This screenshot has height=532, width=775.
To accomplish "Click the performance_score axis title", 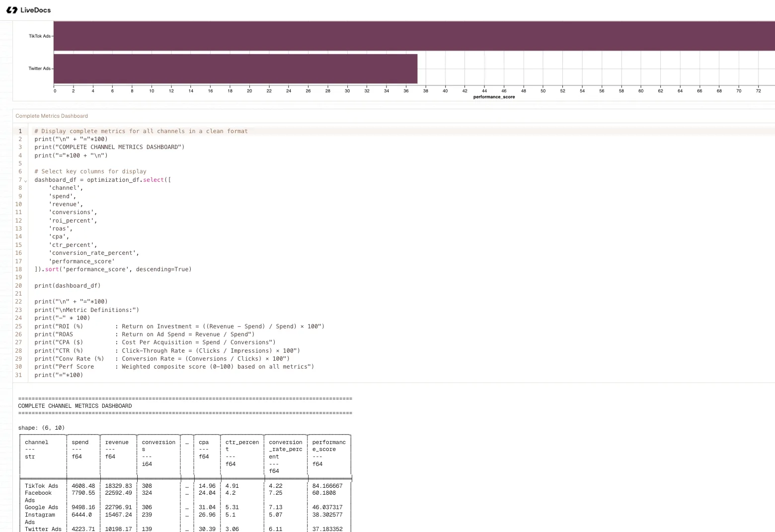I will tap(494, 97).
